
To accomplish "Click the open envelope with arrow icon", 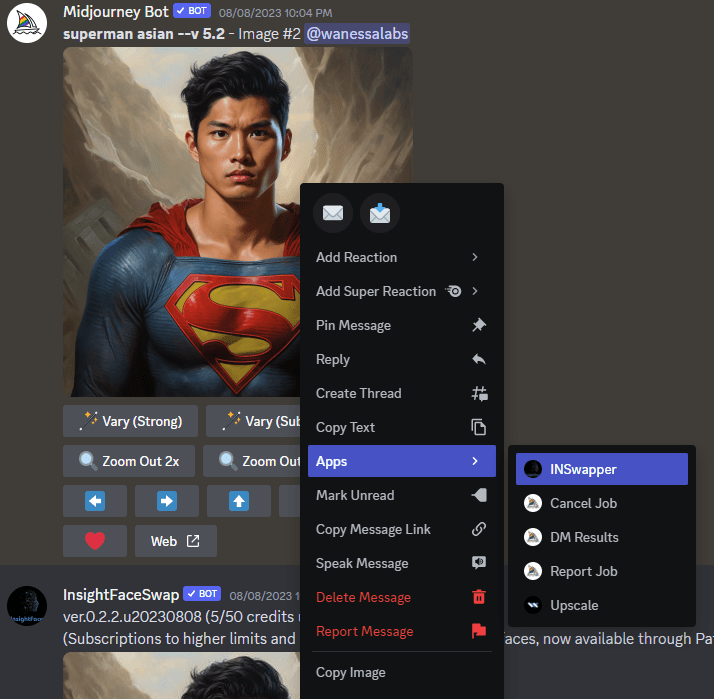I will pos(380,213).
